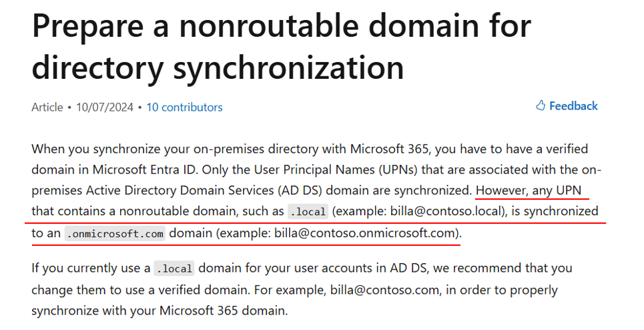Click the underlined However, any UPN text
Viewport: 644px width, 330px height.
tap(529, 190)
